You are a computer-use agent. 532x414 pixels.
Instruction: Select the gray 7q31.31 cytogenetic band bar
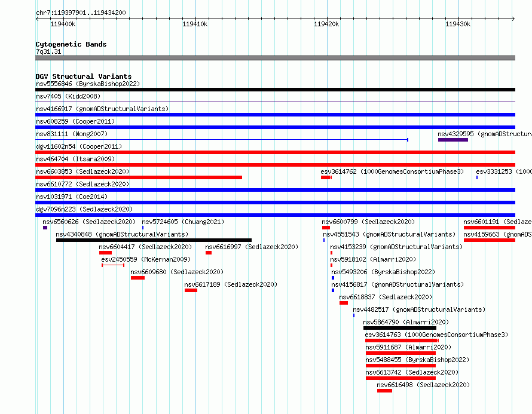[275, 58]
